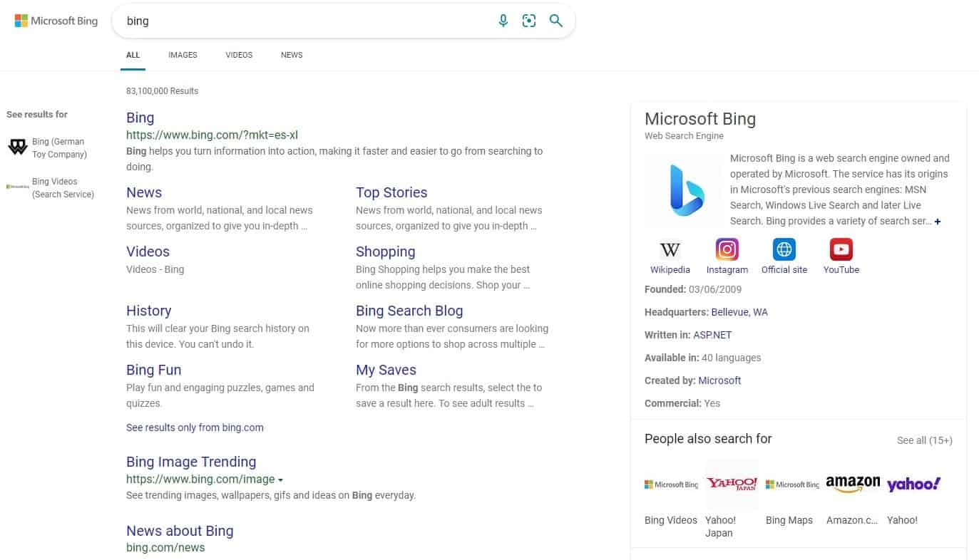The image size is (979, 560).
Task: Open the Shopping sitelink
Action: click(385, 252)
